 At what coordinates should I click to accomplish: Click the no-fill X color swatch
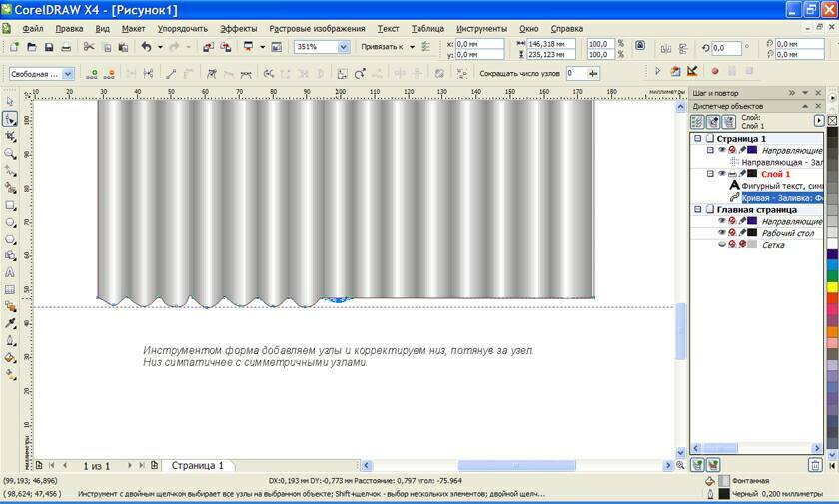[832, 121]
